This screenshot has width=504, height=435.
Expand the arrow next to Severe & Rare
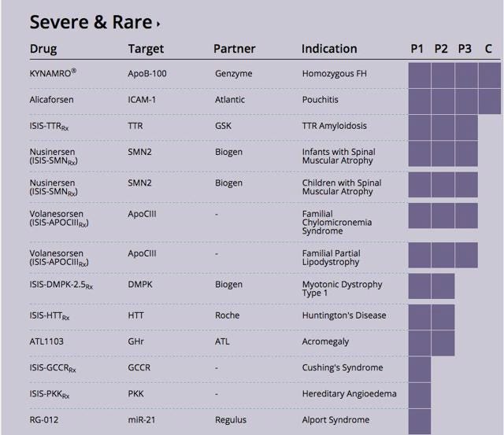click(x=158, y=24)
